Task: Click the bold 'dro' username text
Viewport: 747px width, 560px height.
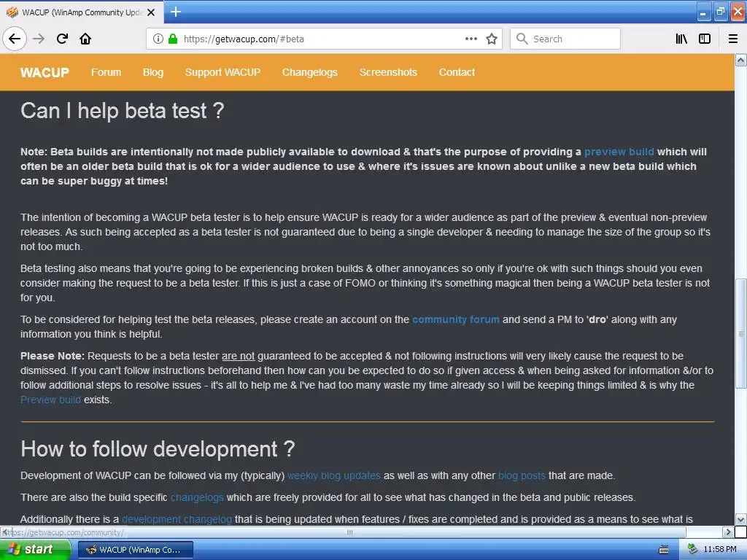Action: pos(597,319)
